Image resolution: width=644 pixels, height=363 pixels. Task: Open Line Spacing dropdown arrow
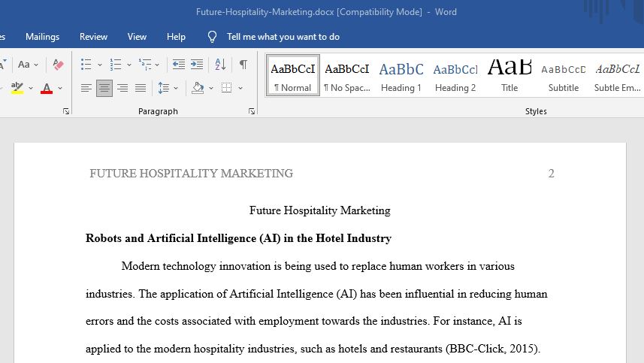tap(176, 88)
